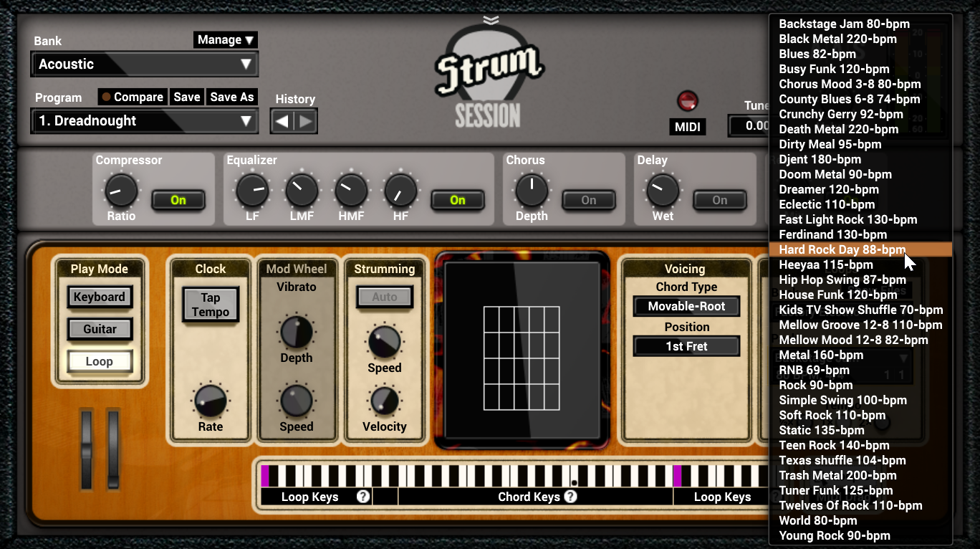The image size is (980, 549).
Task: Pick Mellow Groove 12-8 110-bpm
Action: pyautogui.click(x=860, y=325)
